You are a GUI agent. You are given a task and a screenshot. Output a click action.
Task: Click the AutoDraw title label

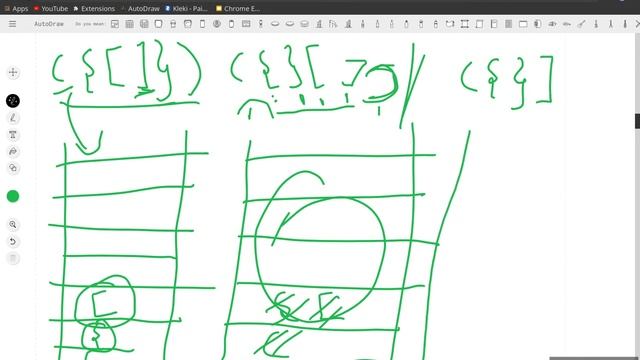[x=49, y=24]
